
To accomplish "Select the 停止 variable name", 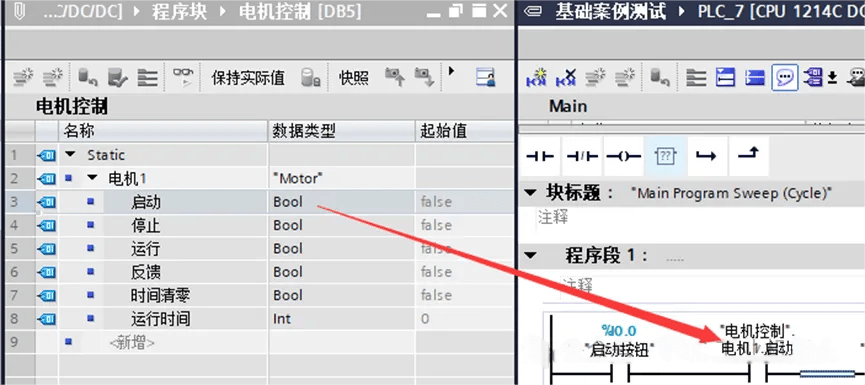I will pos(146,225).
